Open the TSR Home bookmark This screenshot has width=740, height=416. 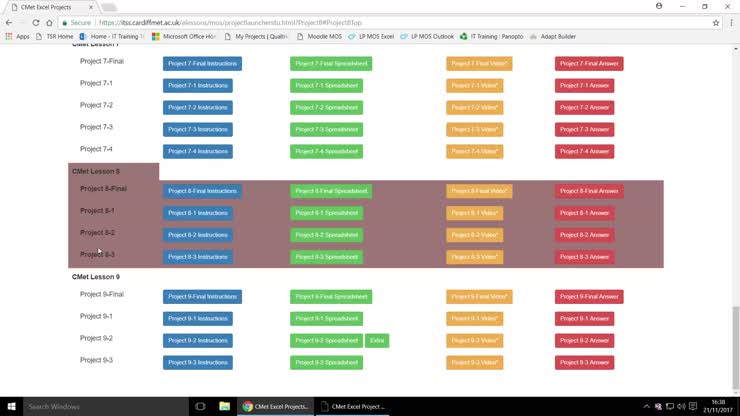pos(55,36)
